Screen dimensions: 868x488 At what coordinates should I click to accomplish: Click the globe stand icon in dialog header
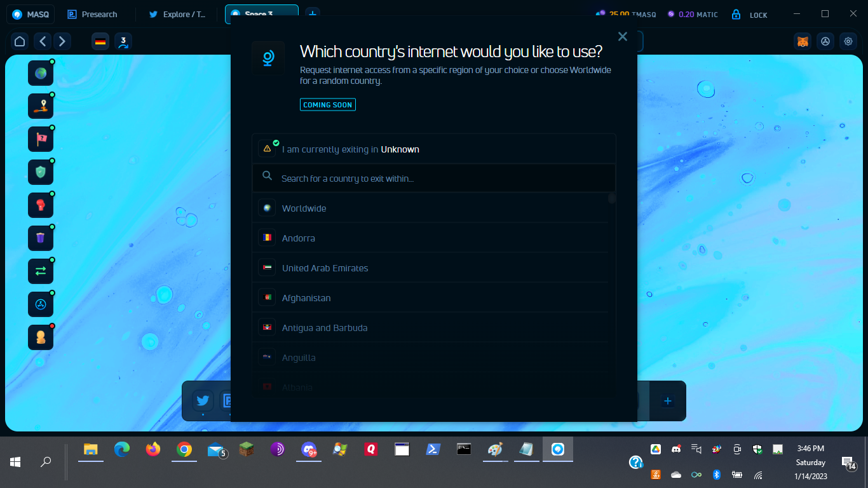click(268, 58)
